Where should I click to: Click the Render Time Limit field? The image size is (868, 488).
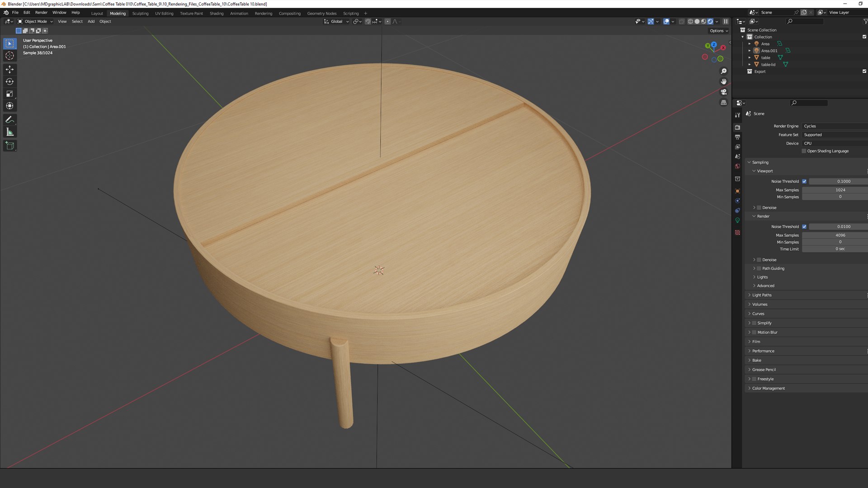835,249
